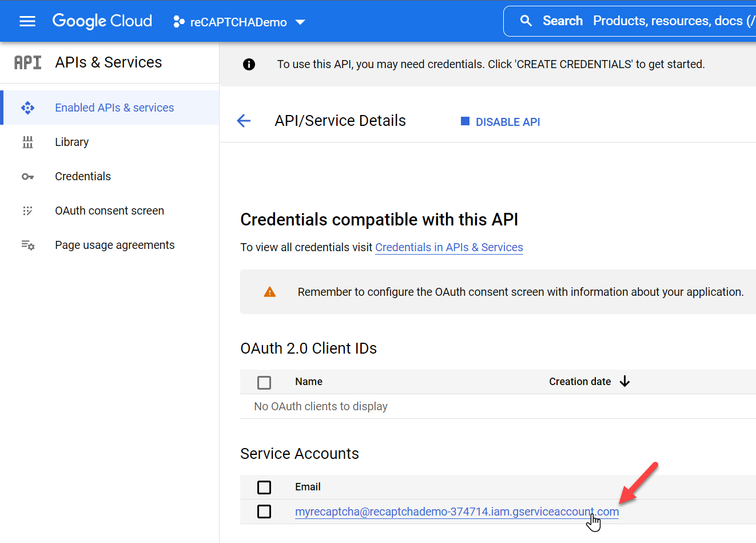
Task: Select the myrecaptcha service account row checkbox
Action: pos(264,512)
